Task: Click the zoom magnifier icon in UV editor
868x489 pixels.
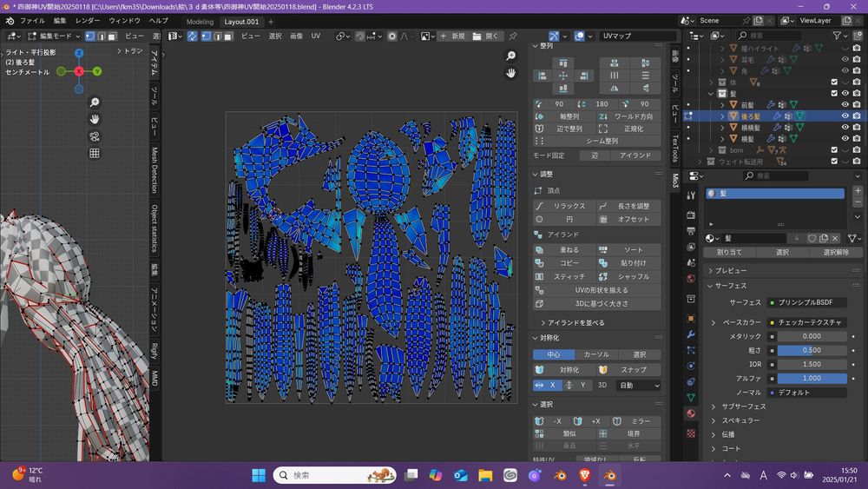Action: [x=511, y=56]
